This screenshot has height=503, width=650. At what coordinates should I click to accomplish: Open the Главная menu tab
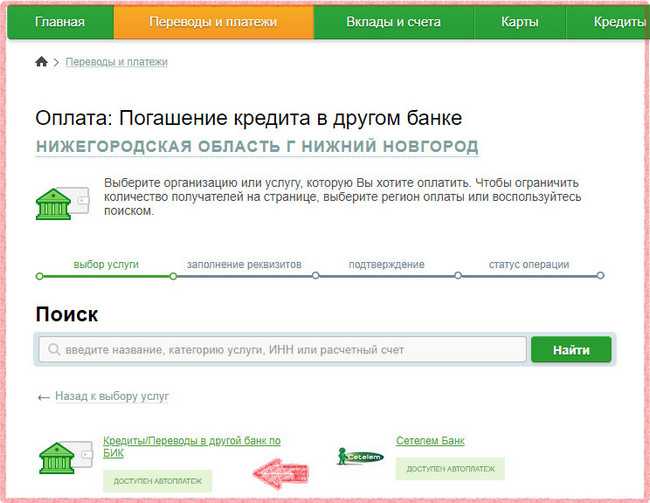[x=60, y=22]
